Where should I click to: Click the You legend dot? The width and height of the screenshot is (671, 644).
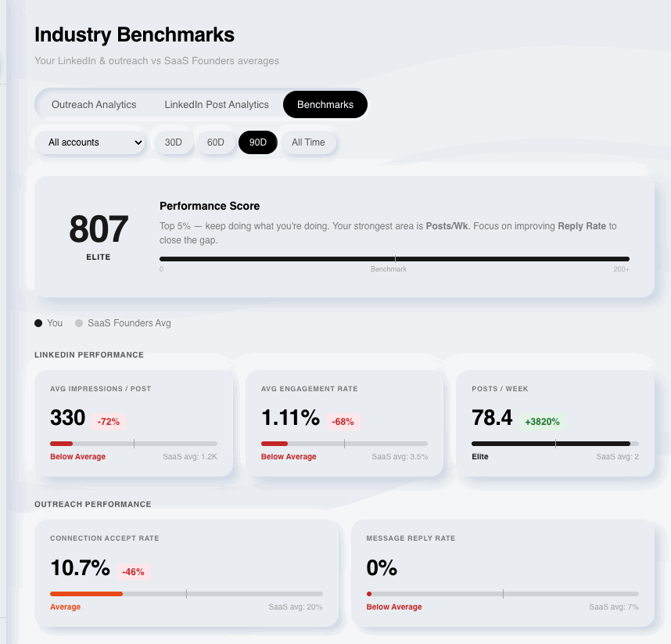(x=38, y=322)
